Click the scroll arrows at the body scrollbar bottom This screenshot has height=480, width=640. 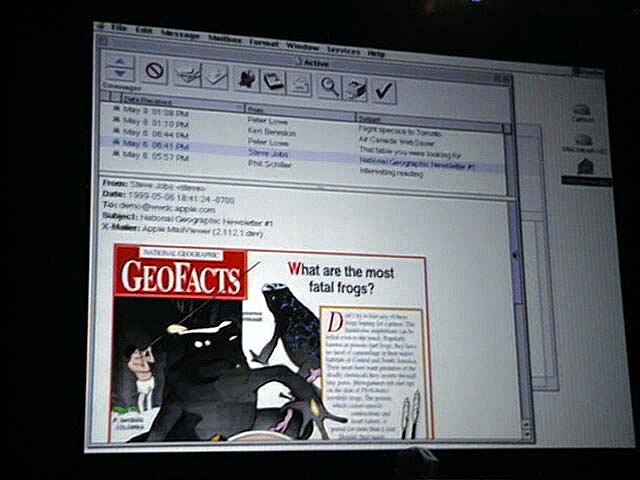coord(527,429)
